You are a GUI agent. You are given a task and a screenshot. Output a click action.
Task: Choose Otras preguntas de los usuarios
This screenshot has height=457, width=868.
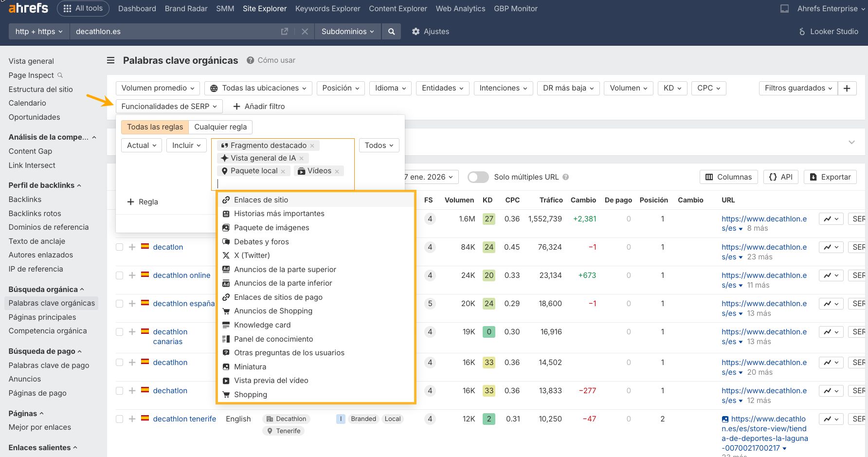coord(289,353)
